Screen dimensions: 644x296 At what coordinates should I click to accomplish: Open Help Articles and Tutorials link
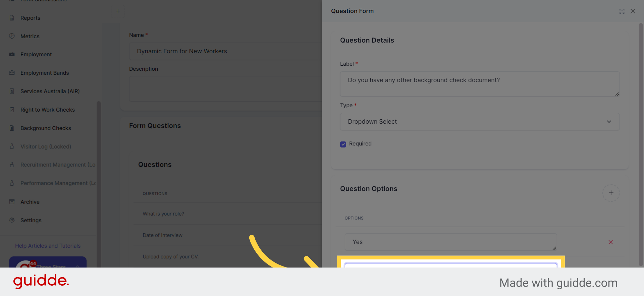pyautogui.click(x=48, y=246)
